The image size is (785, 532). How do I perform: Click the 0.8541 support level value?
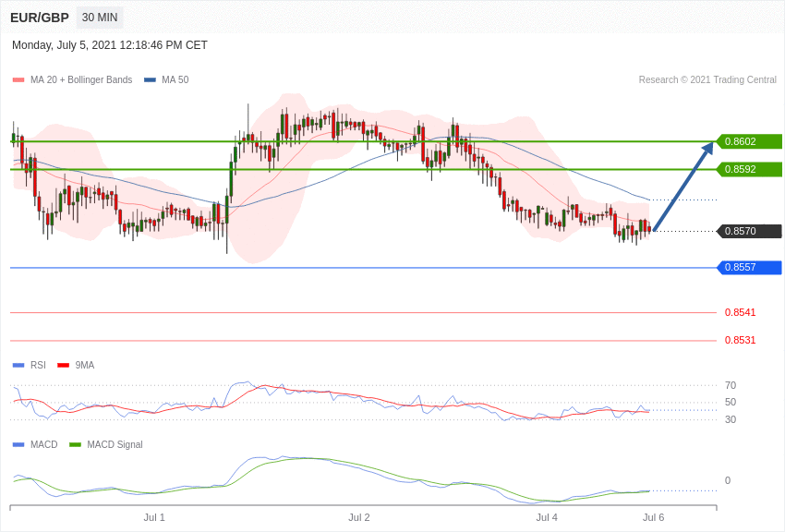[740, 312]
